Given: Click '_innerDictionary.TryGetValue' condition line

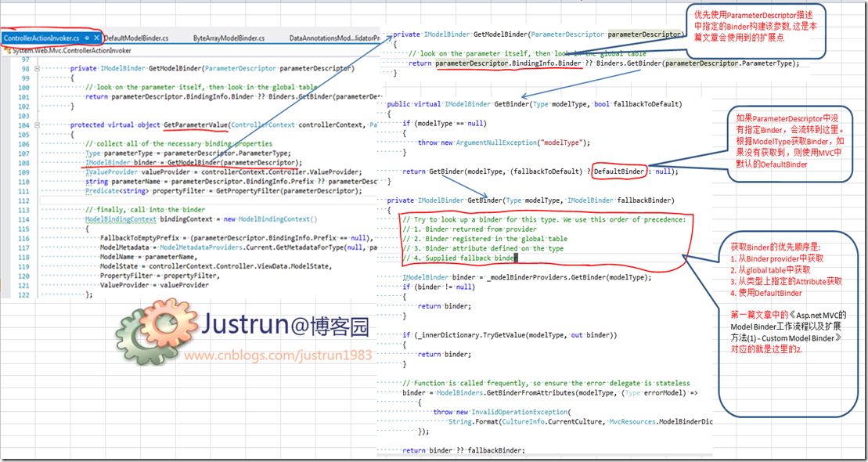Looking at the screenshot, I should click(x=510, y=335).
